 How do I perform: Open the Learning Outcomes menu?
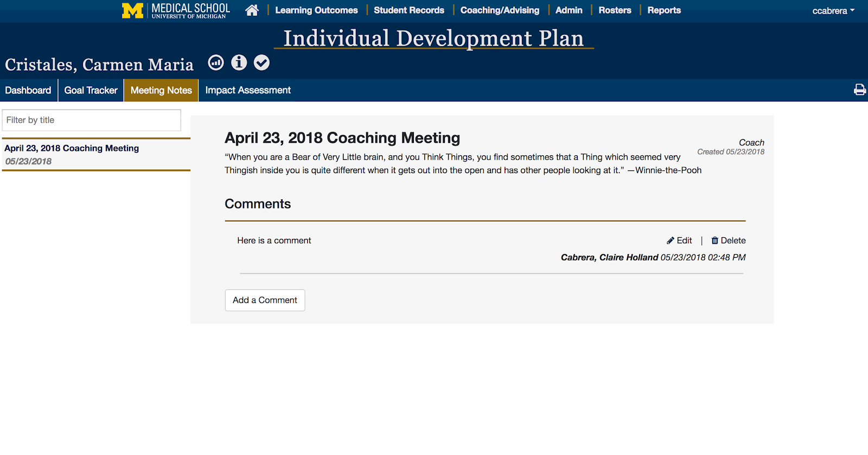tap(316, 10)
